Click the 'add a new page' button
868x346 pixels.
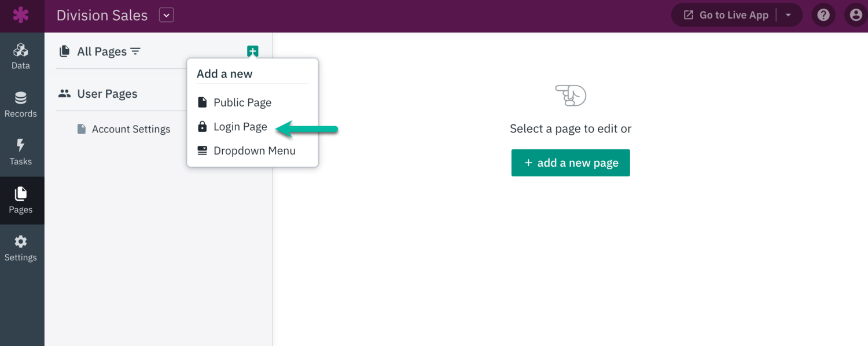[x=571, y=163]
